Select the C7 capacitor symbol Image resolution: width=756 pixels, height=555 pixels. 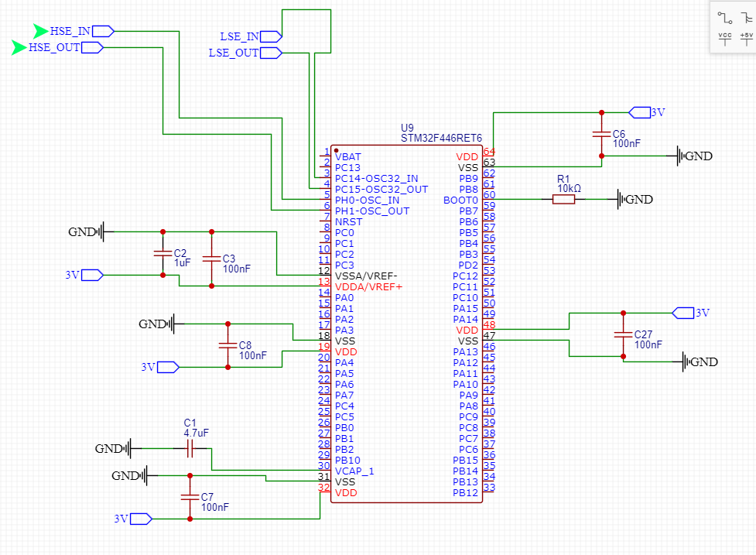pos(190,497)
